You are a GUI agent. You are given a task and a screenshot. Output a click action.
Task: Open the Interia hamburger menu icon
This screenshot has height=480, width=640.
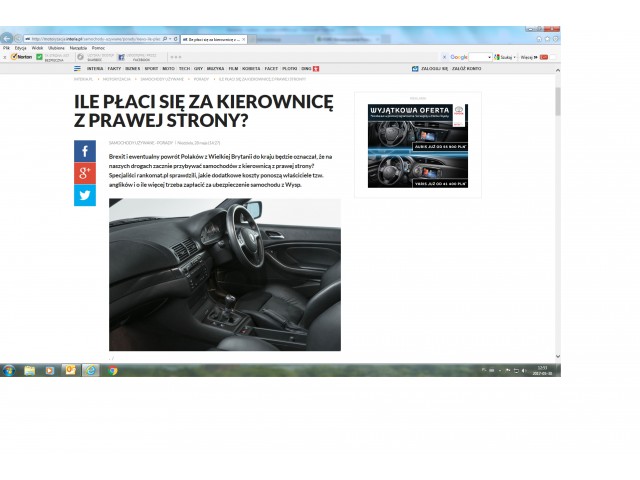(x=77, y=69)
